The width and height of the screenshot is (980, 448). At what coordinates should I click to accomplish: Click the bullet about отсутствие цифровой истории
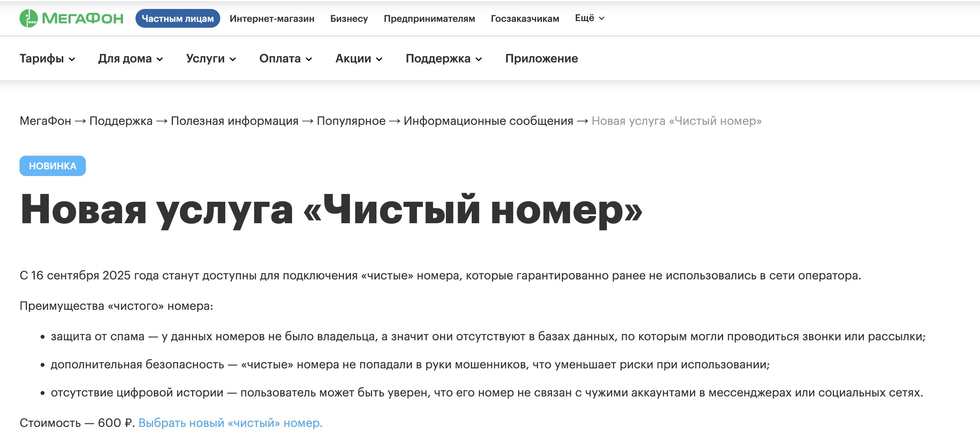coord(487,393)
